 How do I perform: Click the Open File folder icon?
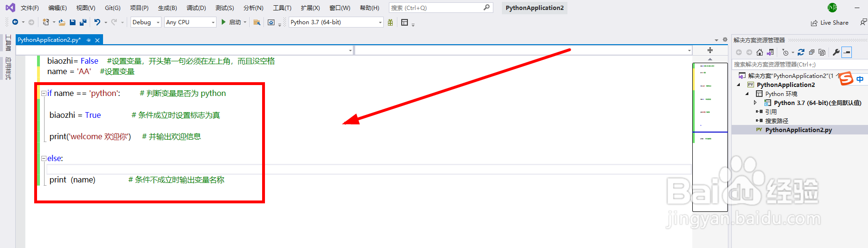pyautogui.click(x=62, y=22)
